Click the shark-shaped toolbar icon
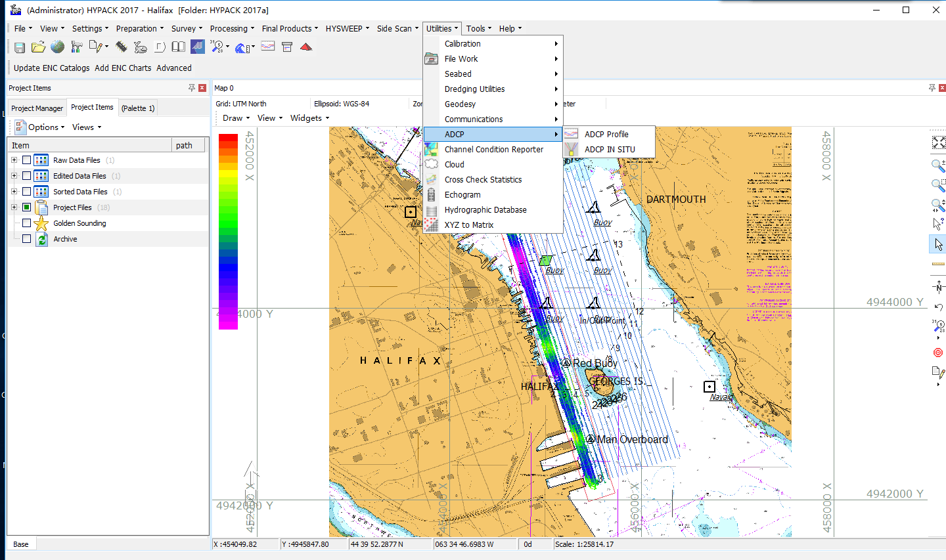The height and width of the screenshot is (560, 946). click(x=141, y=47)
